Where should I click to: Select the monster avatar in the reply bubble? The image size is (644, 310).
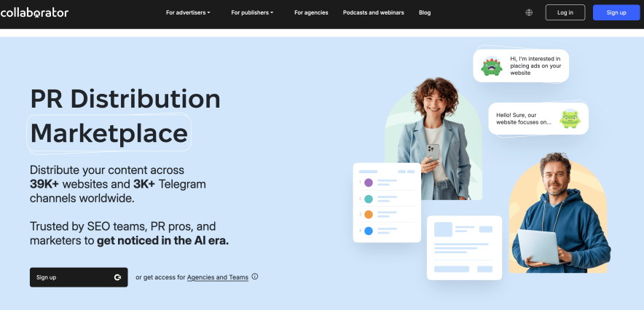[x=569, y=118]
